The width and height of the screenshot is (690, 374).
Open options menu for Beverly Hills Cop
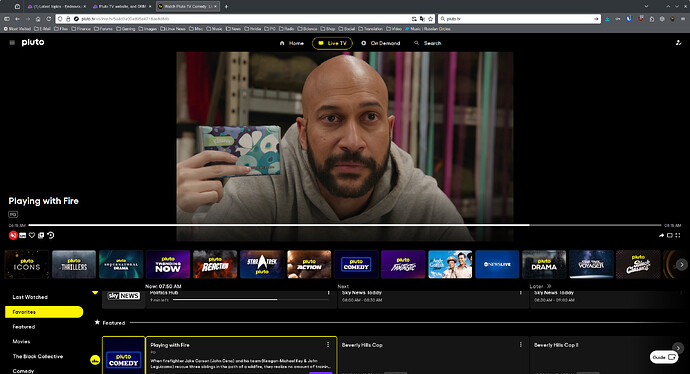coord(521,345)
